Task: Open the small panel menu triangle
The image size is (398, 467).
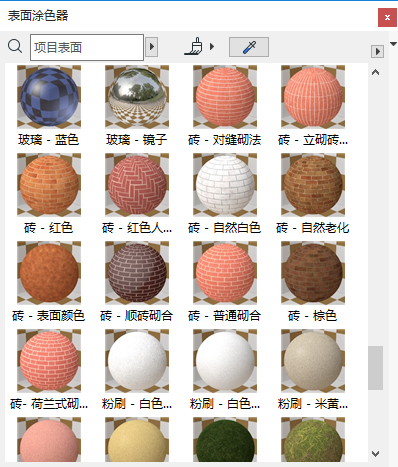Action: pos(393,44)
